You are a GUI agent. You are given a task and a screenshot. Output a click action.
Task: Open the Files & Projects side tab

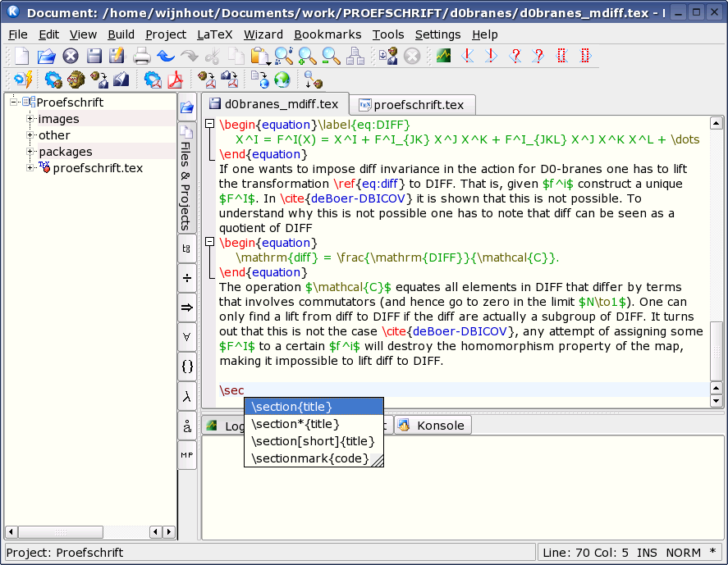(186, 179)
